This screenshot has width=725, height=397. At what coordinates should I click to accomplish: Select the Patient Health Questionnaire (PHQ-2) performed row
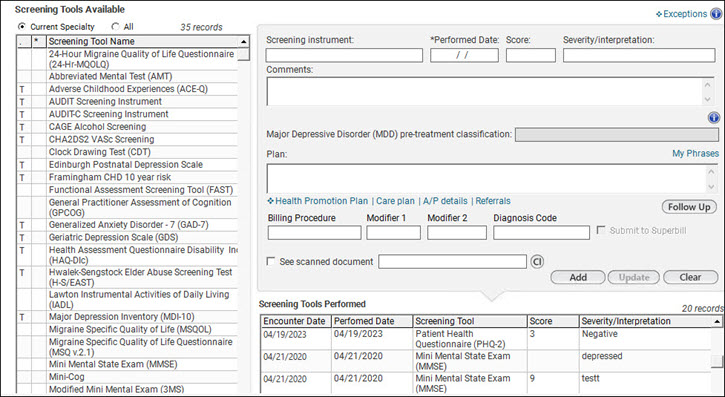[x=485, y=339]
